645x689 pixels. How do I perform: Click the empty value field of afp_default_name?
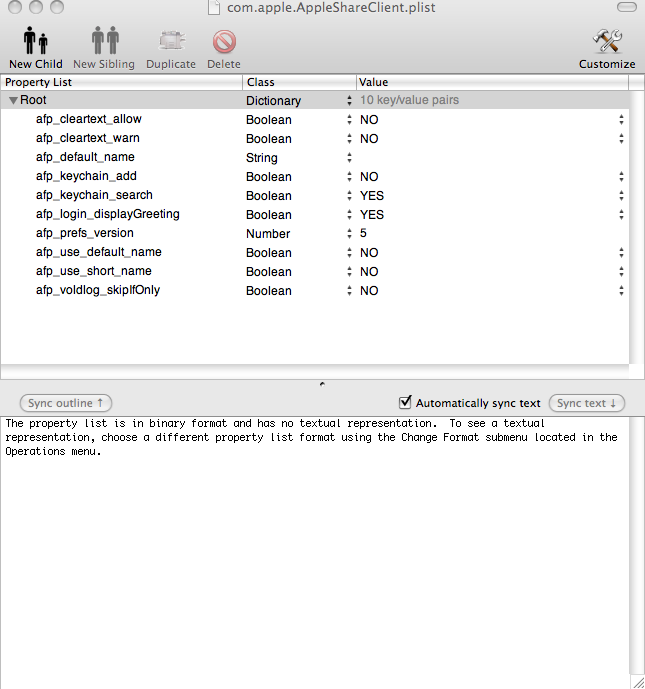[x=492, y=157]
